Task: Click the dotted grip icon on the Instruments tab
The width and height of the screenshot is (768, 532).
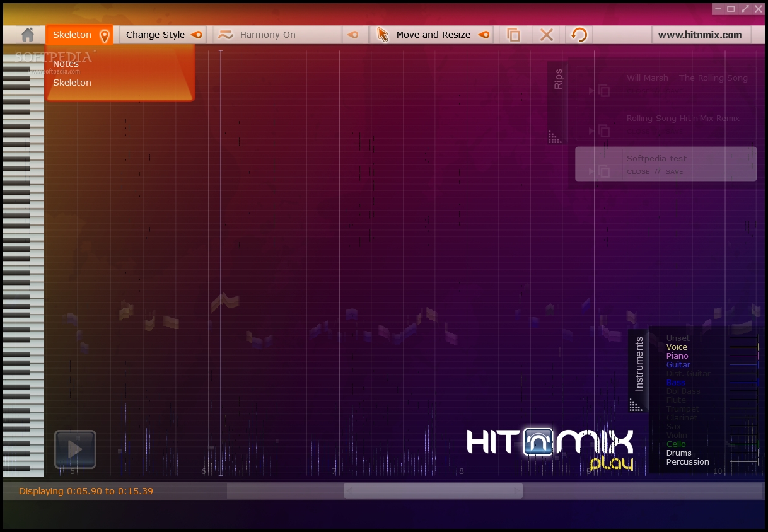Action: click(636, 405)
